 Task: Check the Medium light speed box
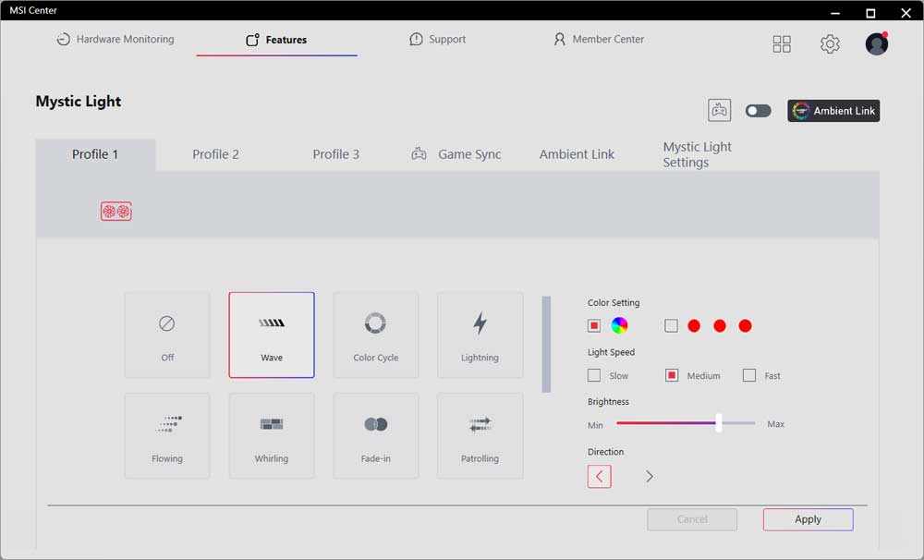[671, 375]
